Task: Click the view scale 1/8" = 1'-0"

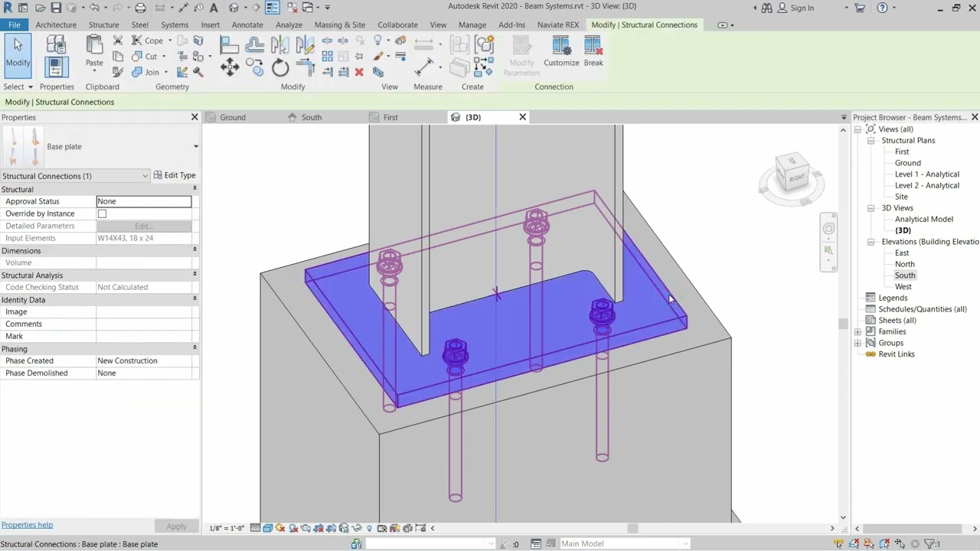Action: pyautogui.click(x=227, y=528)
